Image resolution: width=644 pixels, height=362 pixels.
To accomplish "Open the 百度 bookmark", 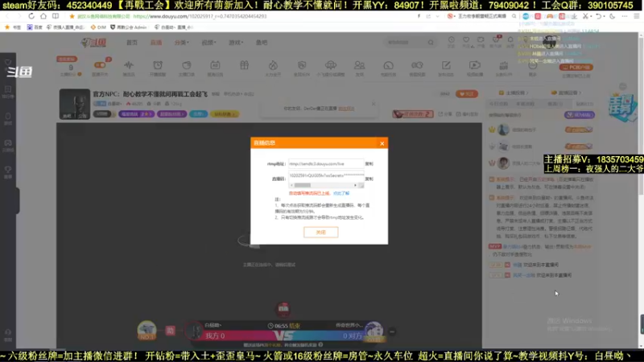I will (x=35, y=27).
